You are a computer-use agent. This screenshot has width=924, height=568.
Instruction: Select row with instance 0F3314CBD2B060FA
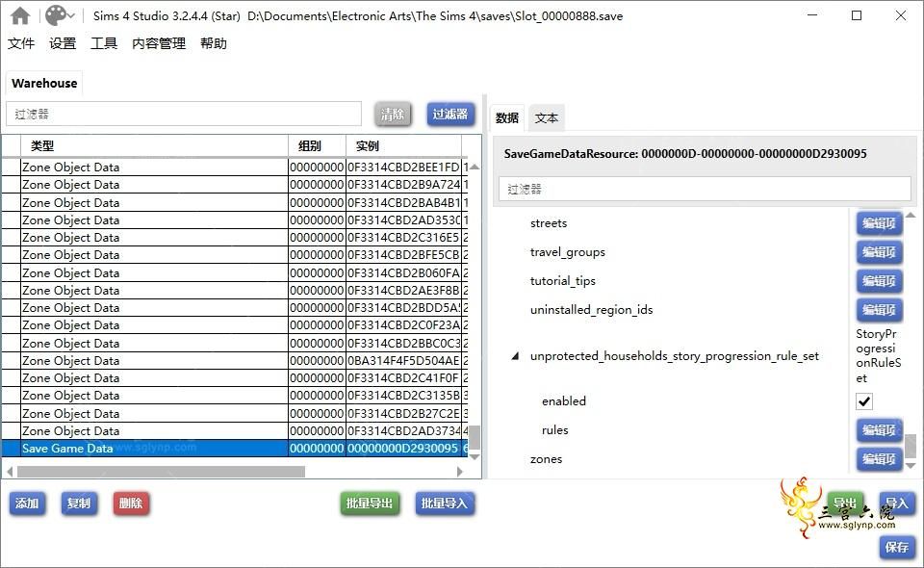[235, 272]
